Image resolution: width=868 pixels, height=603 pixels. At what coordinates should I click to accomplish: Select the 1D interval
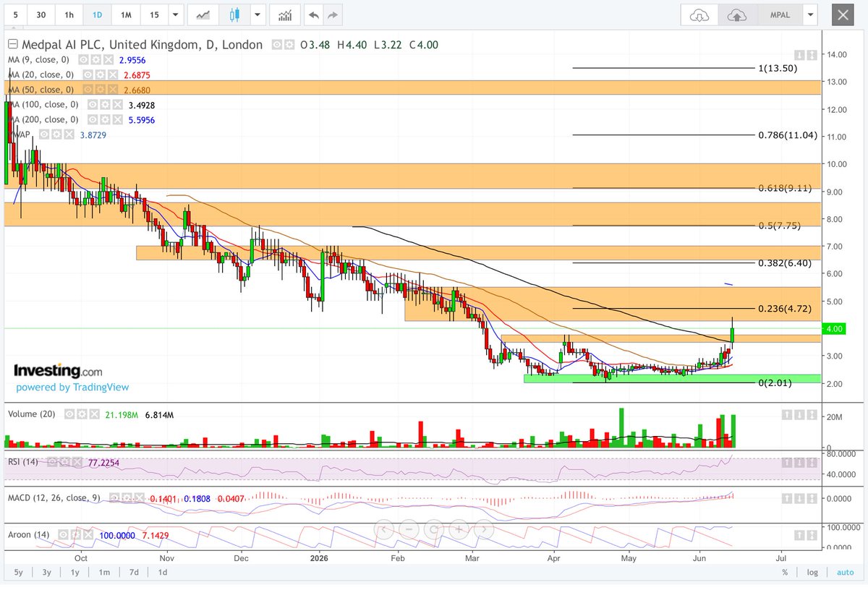[97, 14]
